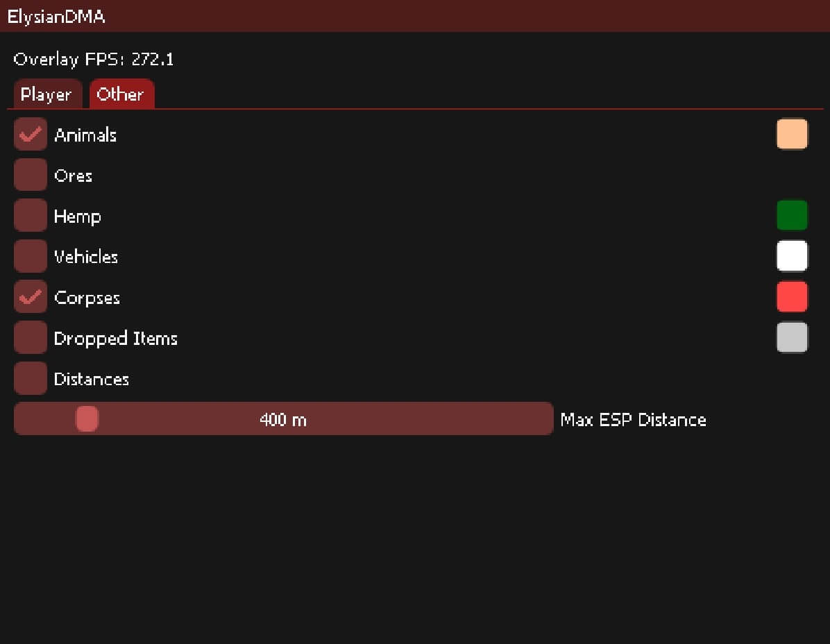The image size is (830, 644).
Task: Click the Vehicles text label
Action: 86,257
